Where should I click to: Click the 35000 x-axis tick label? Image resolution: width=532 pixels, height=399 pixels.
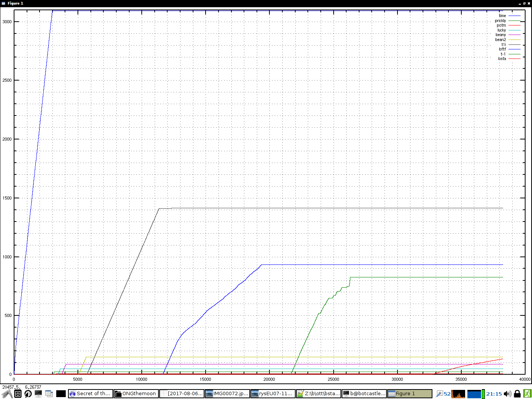[461, 379]
